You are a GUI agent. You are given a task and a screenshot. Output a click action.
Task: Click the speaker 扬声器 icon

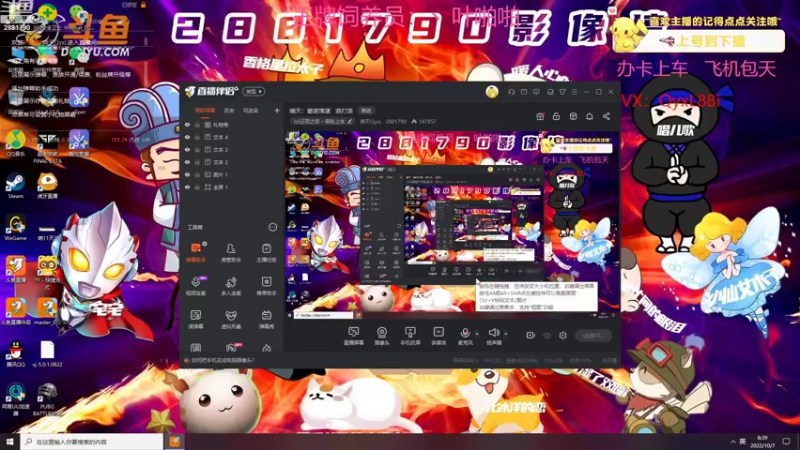tap(493, 333)
